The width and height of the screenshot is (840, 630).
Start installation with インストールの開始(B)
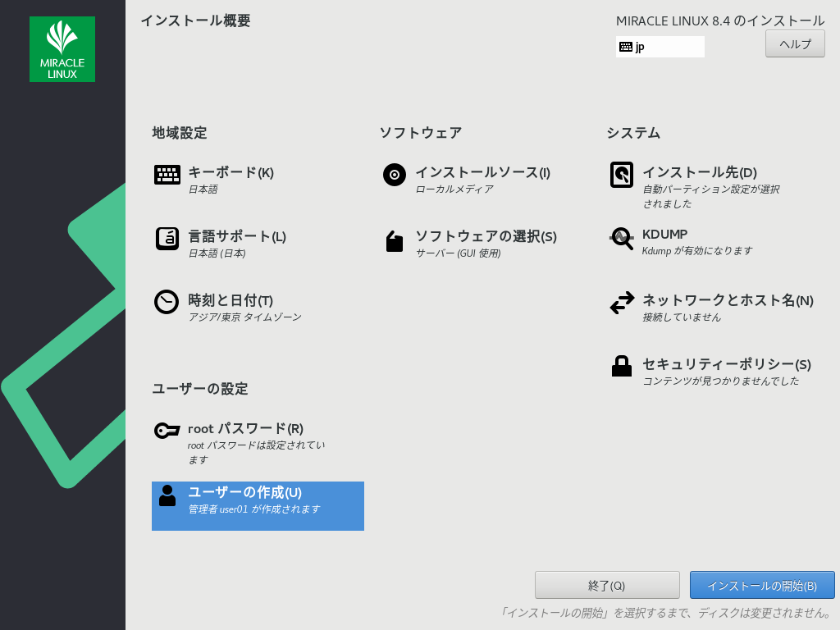click(762, 586)
